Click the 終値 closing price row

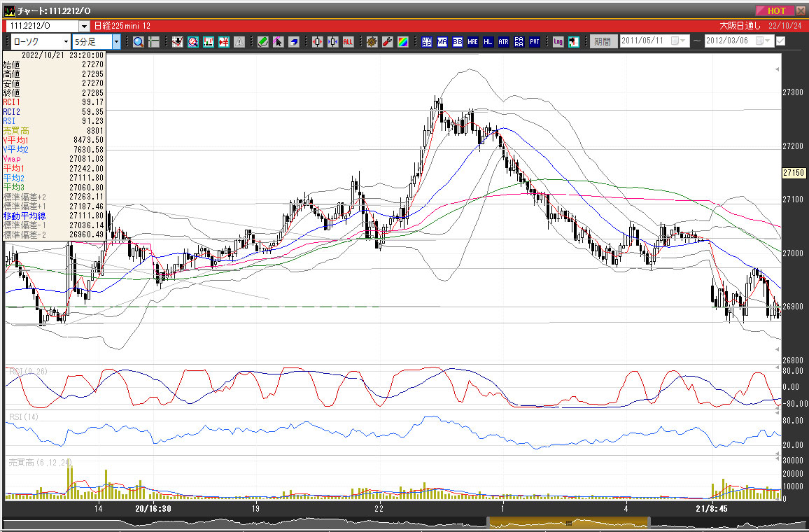click(x=54, y=93)
